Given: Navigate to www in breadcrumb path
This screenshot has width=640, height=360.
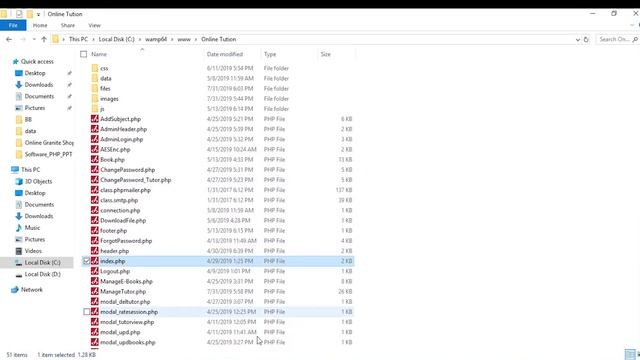Looking at the screenshot, I should 184,39.
